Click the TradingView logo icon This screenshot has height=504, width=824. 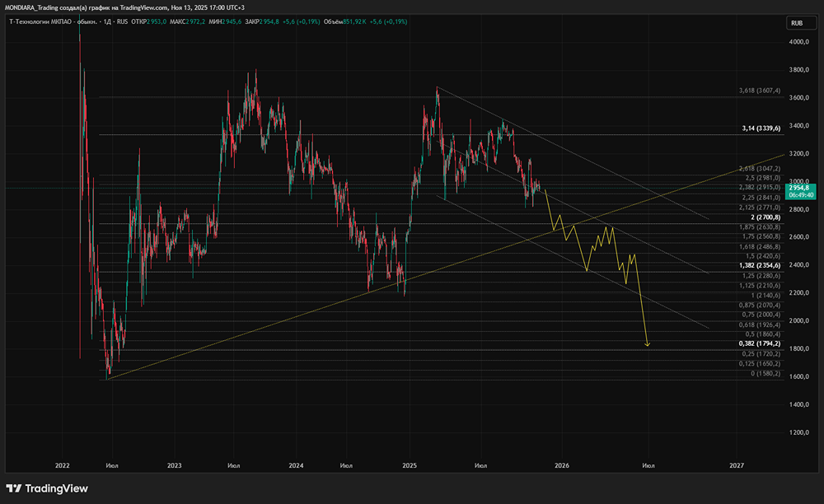point(14,488)
